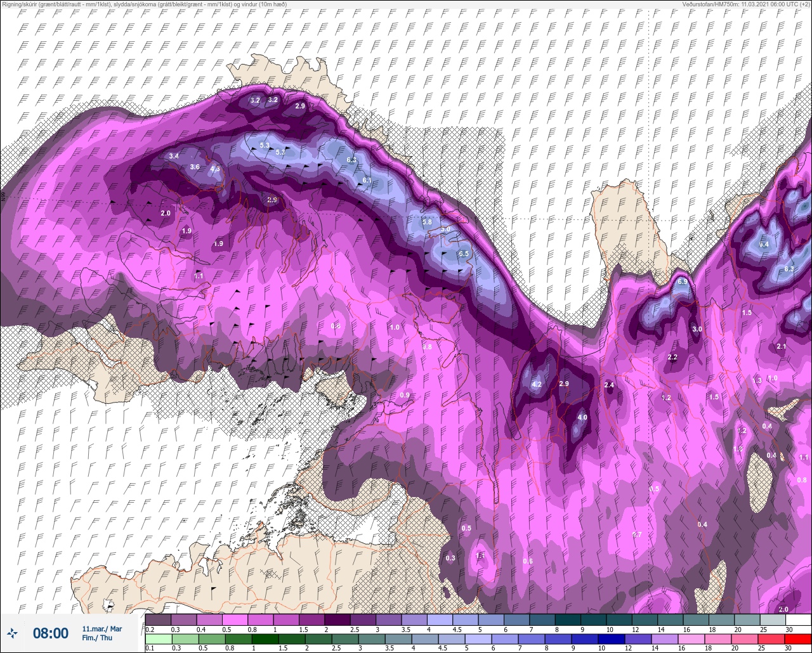The image size is (812, 653).
Task: Click the 5.4 precipitation value on map
Action: 764,244
